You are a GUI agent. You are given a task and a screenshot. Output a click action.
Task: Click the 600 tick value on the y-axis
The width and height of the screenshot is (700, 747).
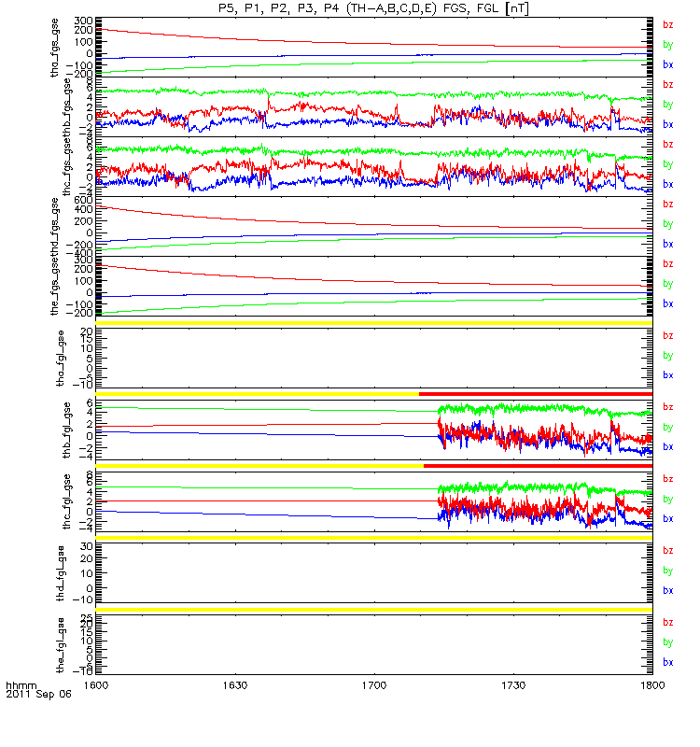point(83,201)
